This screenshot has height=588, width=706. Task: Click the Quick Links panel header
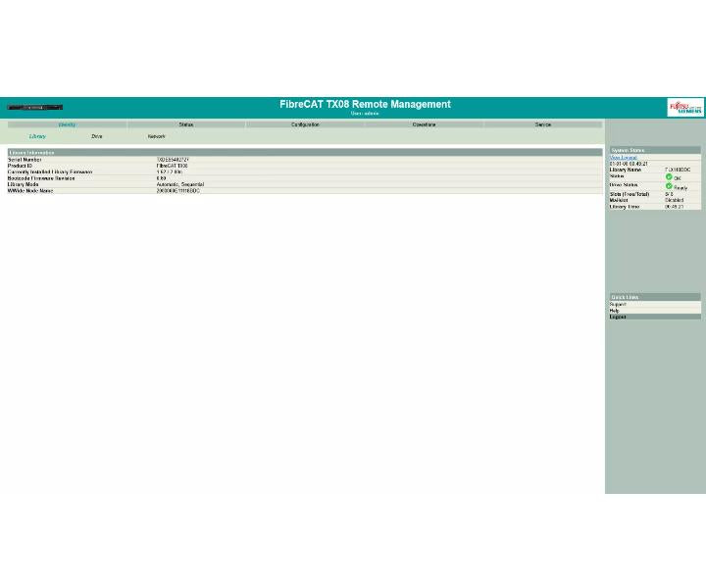[x=655, y=297]
